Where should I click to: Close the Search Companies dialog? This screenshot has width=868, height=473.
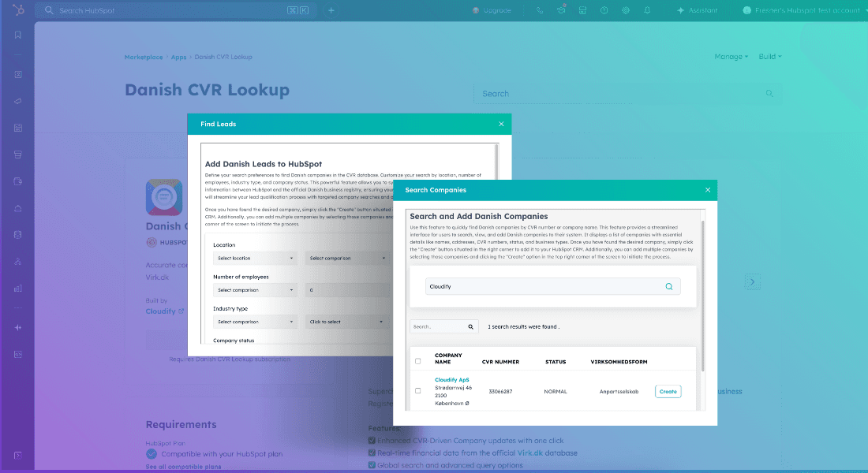click(708, 190)
